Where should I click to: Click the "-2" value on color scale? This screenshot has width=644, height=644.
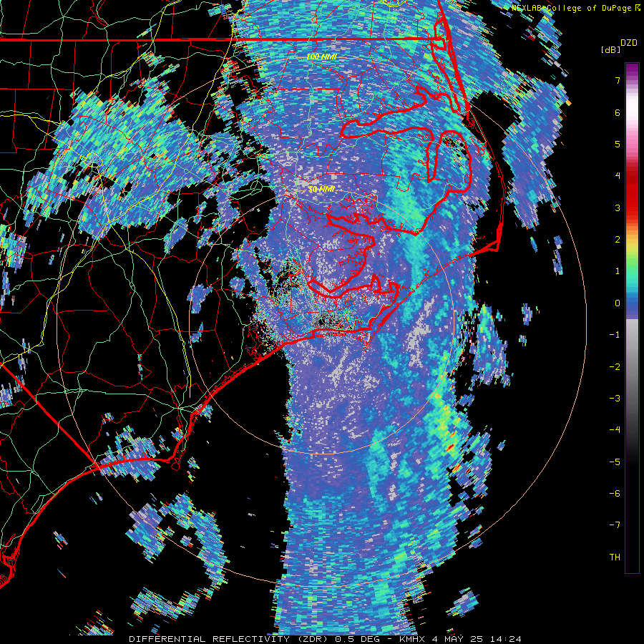(615, 367)
